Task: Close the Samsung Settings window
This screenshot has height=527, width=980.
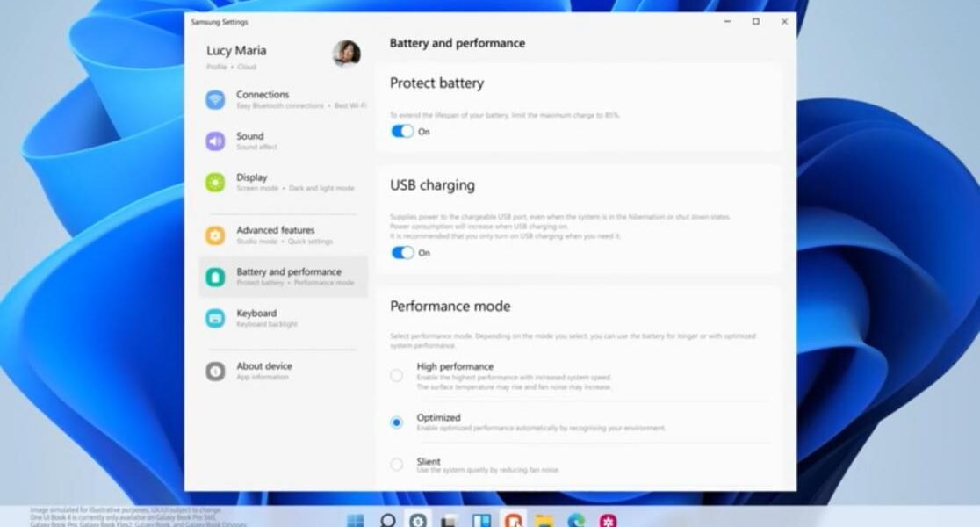Action: (x=784, y=21)
